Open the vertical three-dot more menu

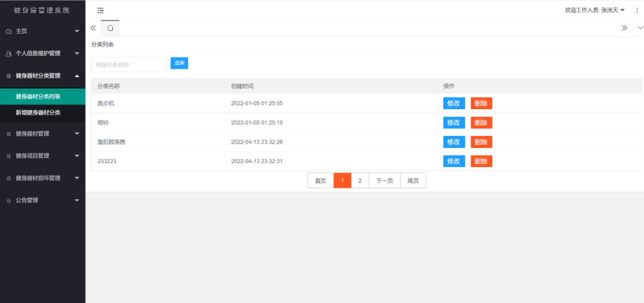637,10
